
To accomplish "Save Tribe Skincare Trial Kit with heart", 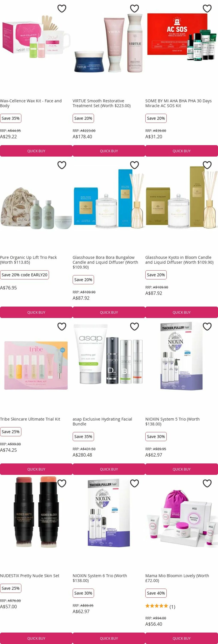I will point(62,327).
